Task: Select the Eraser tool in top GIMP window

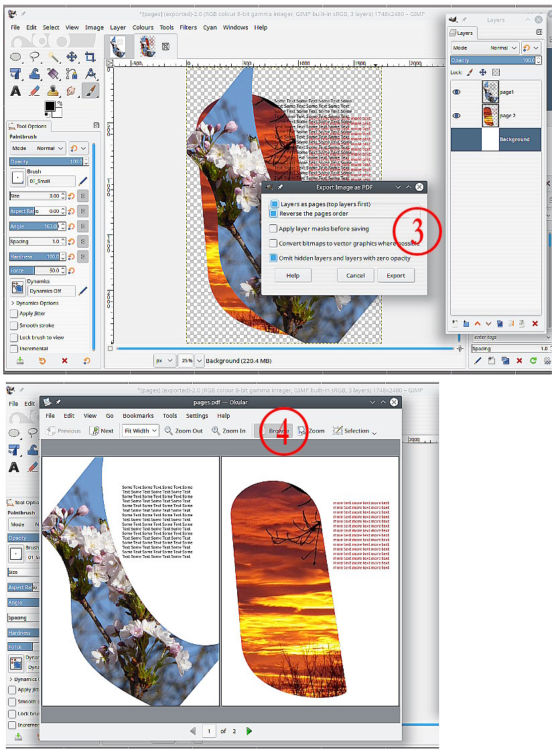Action: tap(34, 90)
